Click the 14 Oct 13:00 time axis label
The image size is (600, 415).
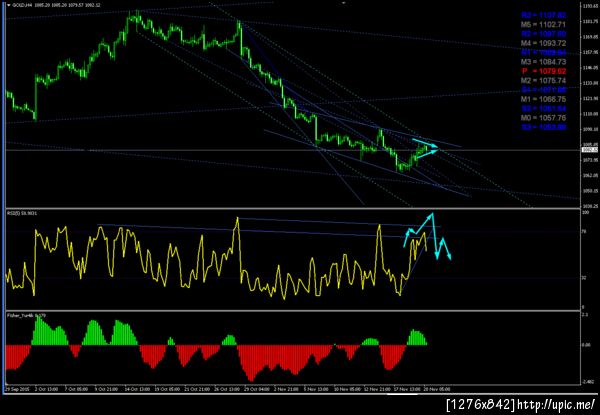137,389
